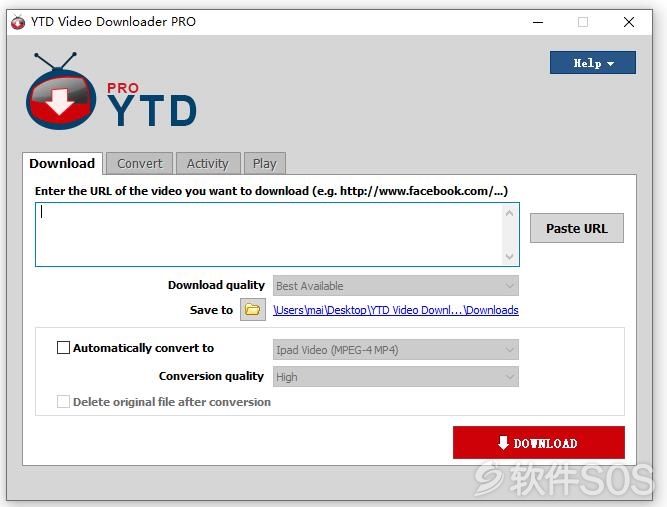This screenshot has width=667, height=507.
Task: Expand the Ipad Video format dropdown
Action: pos(396,350)
